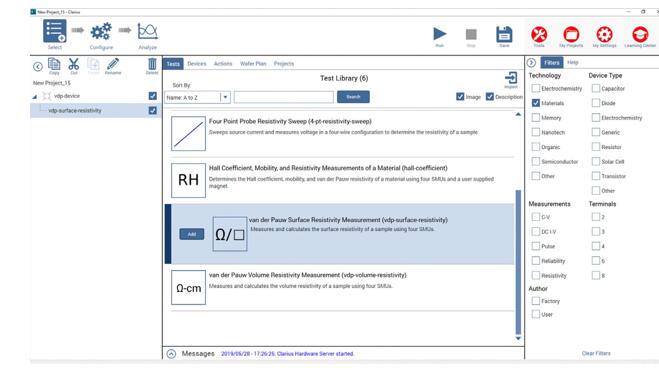Select the RH Hall Coefficient thumbnail
The width and height of the screenshot is (659, 371).
pos(188,180)
